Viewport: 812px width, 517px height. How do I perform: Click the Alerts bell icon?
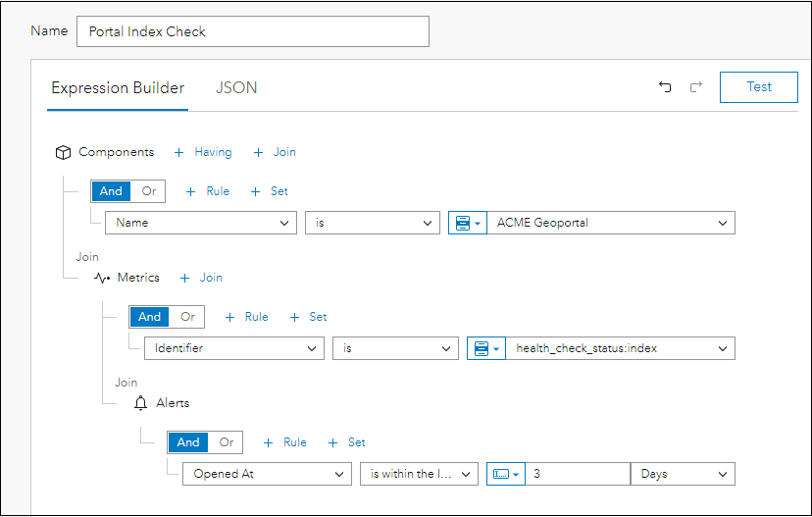tap(140, 403)
